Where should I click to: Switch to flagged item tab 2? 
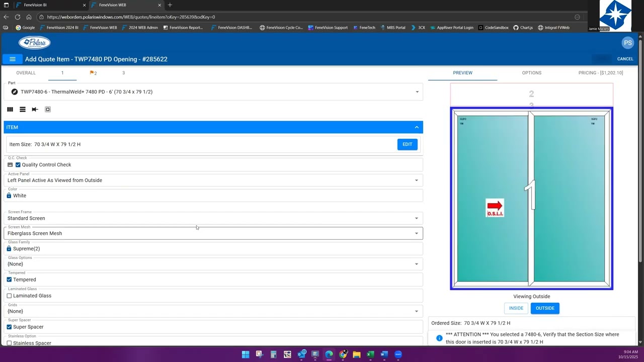[93, 73]
